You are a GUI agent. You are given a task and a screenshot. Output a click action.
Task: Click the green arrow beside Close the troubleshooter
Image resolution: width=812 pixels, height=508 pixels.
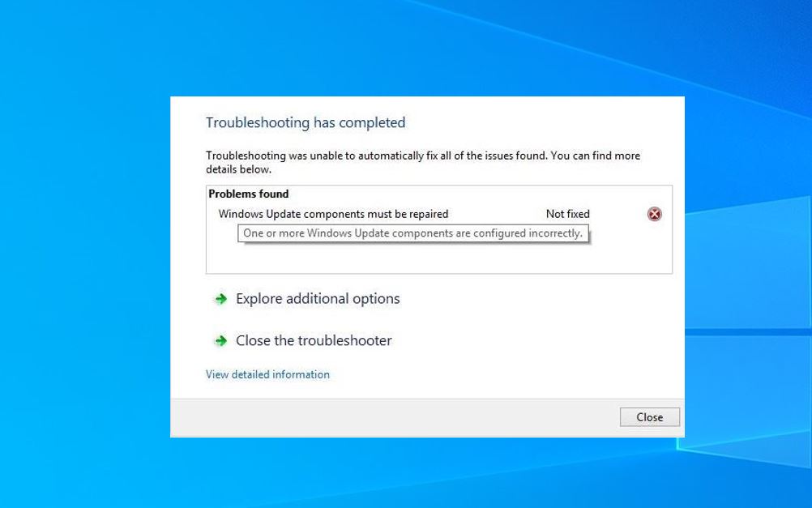(221, 341)
